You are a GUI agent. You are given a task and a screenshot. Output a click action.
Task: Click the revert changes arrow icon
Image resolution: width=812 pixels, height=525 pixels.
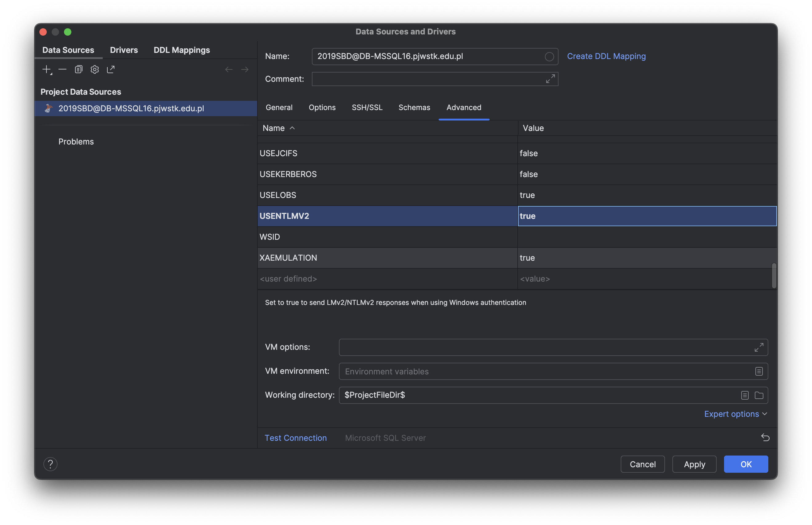[765, 437]
